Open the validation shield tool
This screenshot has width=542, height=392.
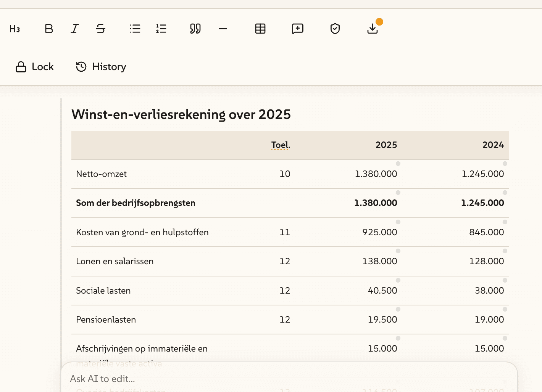[335, 29]
